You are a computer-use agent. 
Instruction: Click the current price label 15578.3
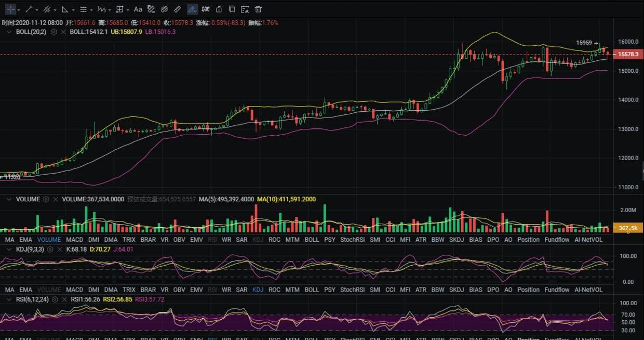628,54
